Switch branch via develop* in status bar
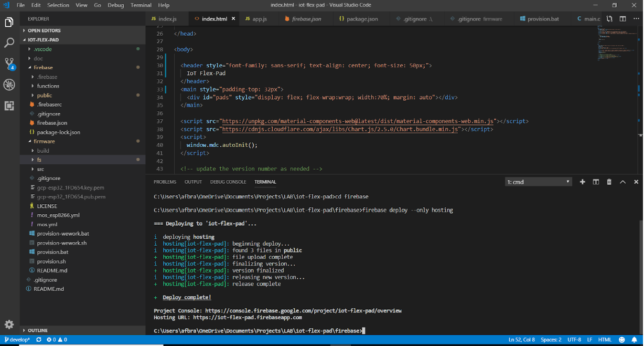The width and height of the screenshot is (644, 346). click(x=17, y=340)
